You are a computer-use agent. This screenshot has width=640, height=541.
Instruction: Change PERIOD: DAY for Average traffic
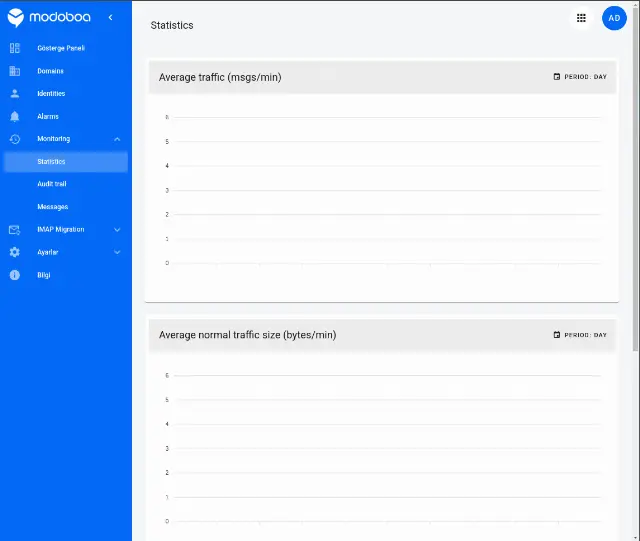580,77
